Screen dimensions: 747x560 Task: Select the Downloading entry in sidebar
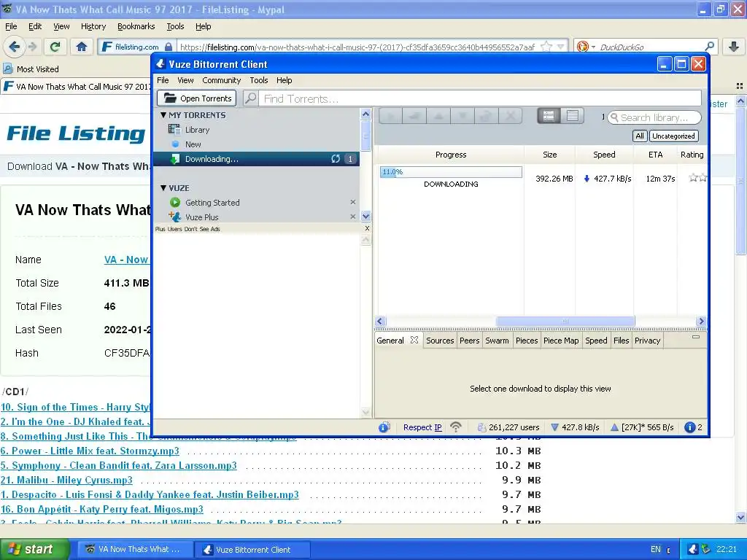[256, 159]
